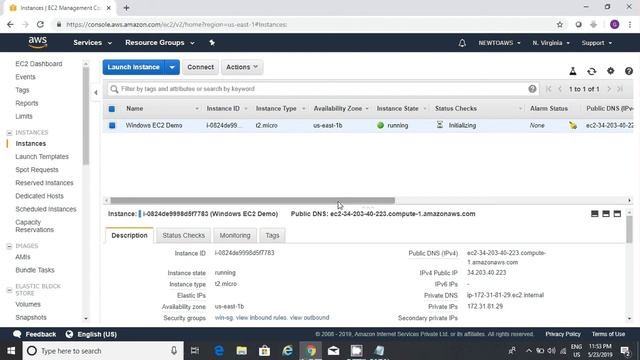The width and height of the screenshot is (640, 360).
Task: Open the AWS home logo
Action: coord(38,42)
